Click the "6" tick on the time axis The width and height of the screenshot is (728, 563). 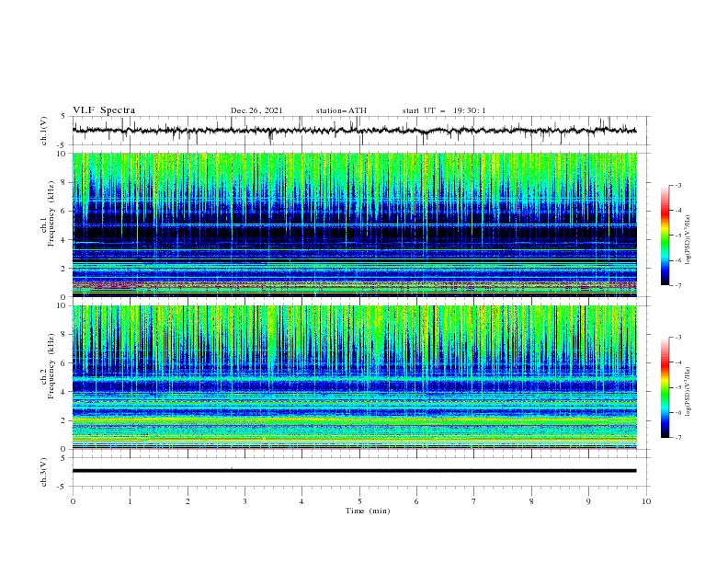[x=416, y=501]
